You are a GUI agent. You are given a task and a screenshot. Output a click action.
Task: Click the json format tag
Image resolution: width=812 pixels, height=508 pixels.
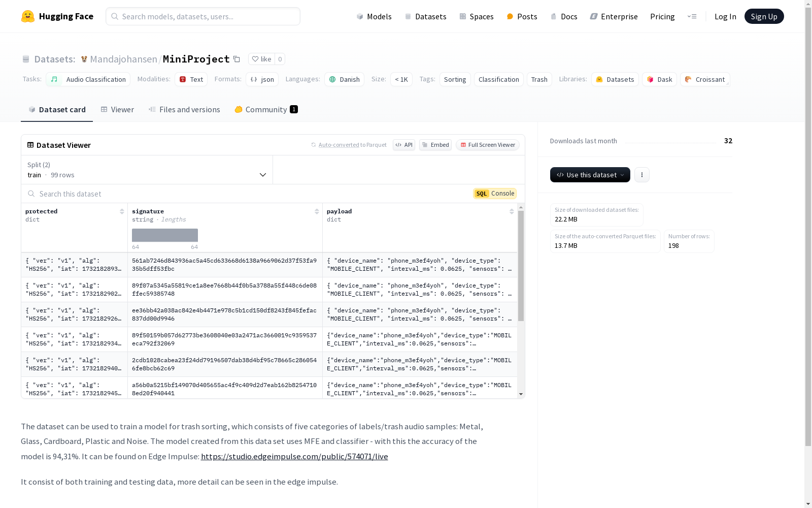(262, 79)
